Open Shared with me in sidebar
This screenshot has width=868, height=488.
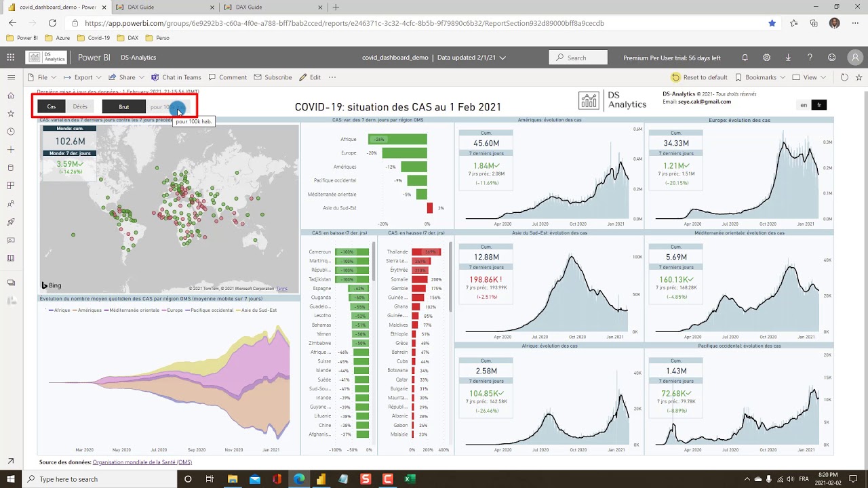point(11,203)
